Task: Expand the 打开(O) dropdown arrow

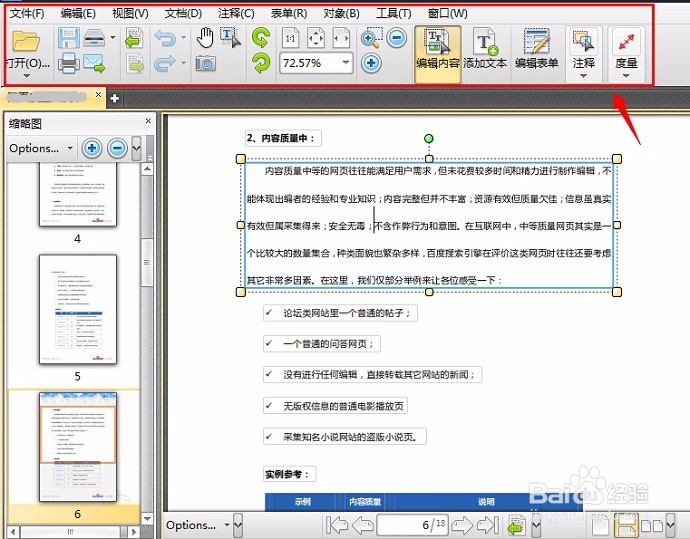Action: (x=26, y=76)
